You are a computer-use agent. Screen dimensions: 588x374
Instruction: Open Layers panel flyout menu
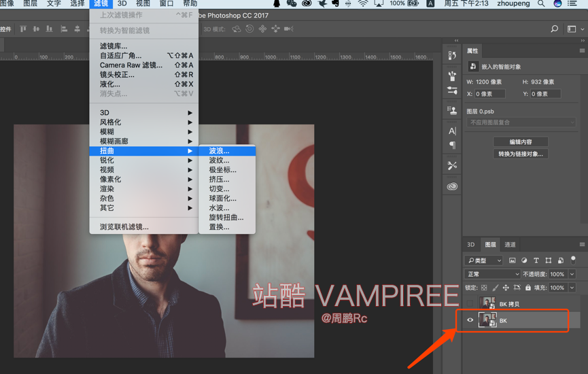click(x=582, y=245)
